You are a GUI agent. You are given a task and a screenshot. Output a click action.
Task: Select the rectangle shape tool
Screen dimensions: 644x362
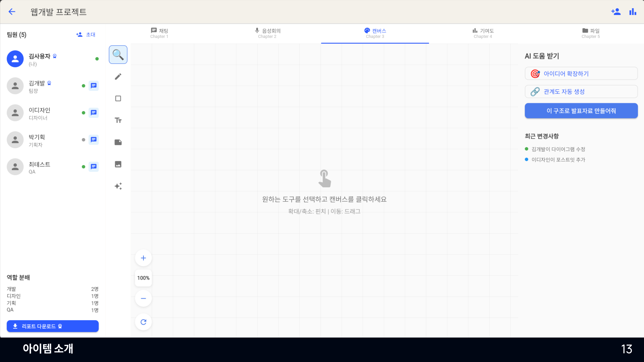pos(118,98)
